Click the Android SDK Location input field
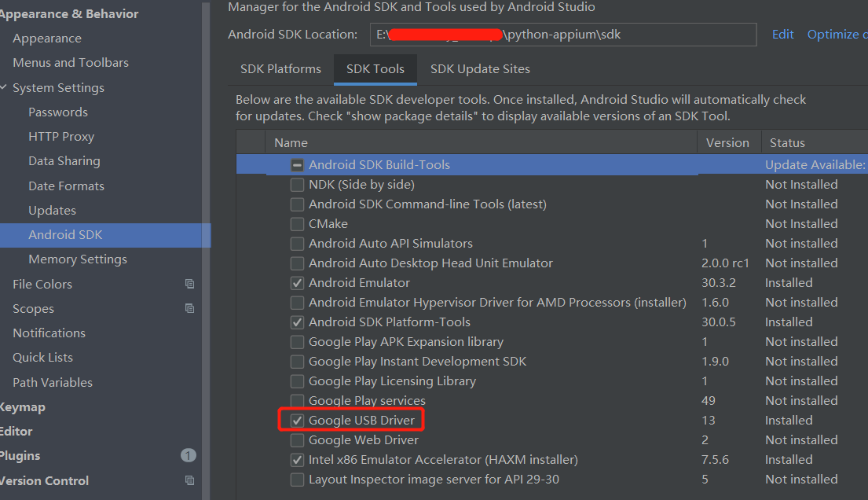The width and height of the screenshot is (868, 500). (x=562, y=35)
